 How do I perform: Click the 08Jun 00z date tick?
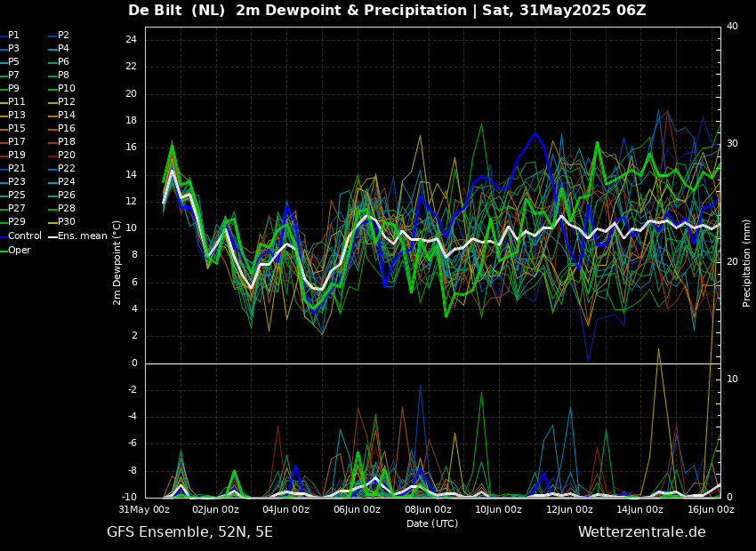(x=428, y=509)
